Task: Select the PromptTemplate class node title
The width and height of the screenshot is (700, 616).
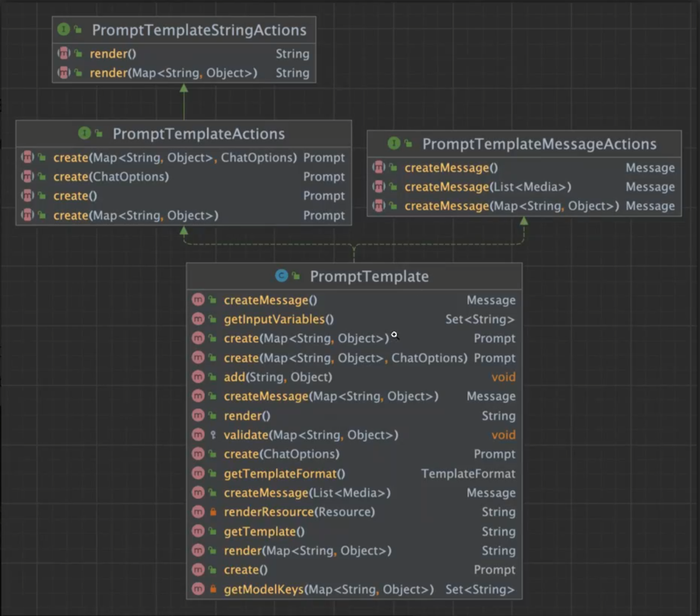Action: pyautogui.click(x=368, y=276)
